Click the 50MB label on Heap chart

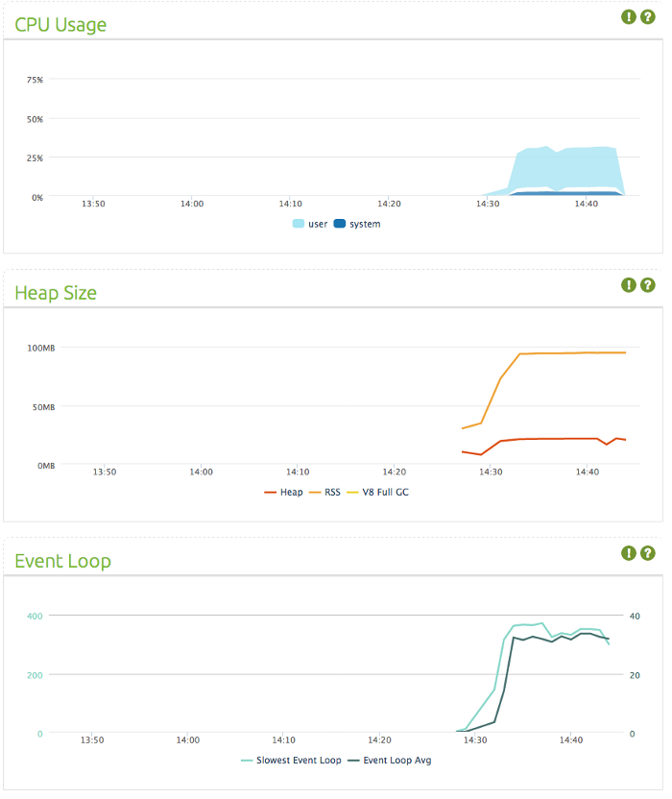pyautogui.click(x=44, y=407)
